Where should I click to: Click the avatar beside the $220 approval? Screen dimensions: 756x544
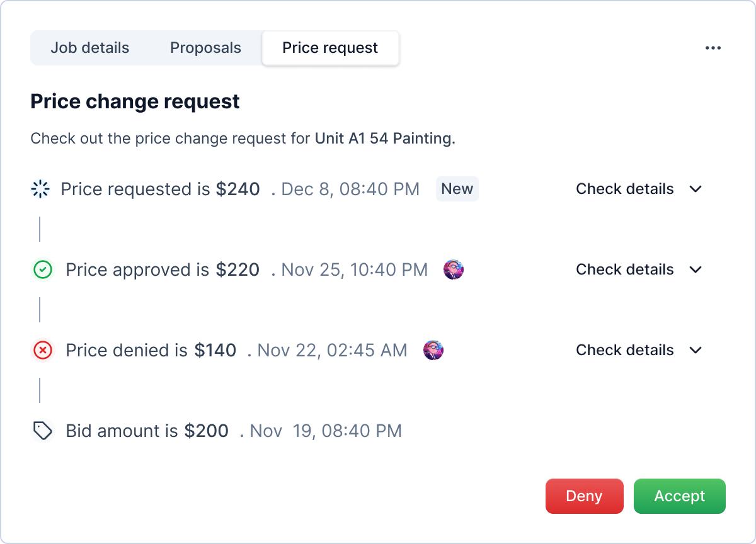pos(454,269)
